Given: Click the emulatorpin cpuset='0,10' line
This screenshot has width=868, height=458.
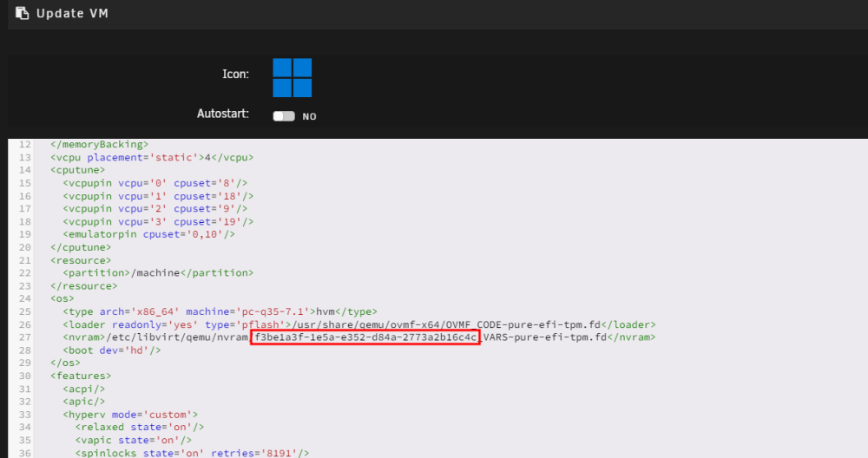Looking at the screenshot, I should point(149,234).
